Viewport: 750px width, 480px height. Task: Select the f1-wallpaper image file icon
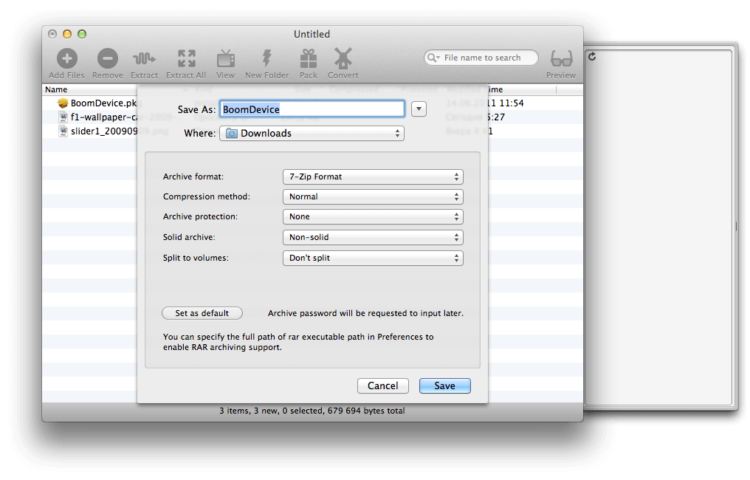[63, 117]
